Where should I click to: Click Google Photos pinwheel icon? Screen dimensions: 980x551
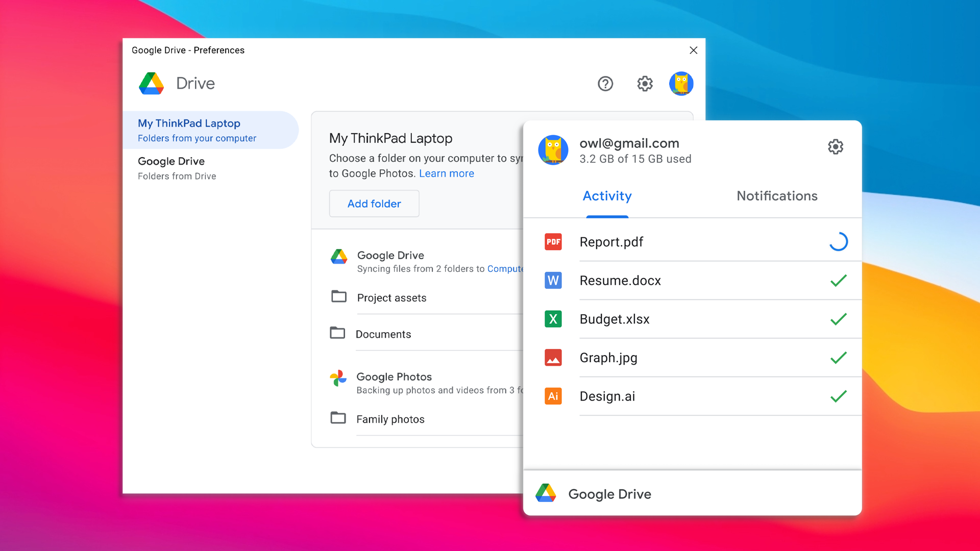coord(338,378)
